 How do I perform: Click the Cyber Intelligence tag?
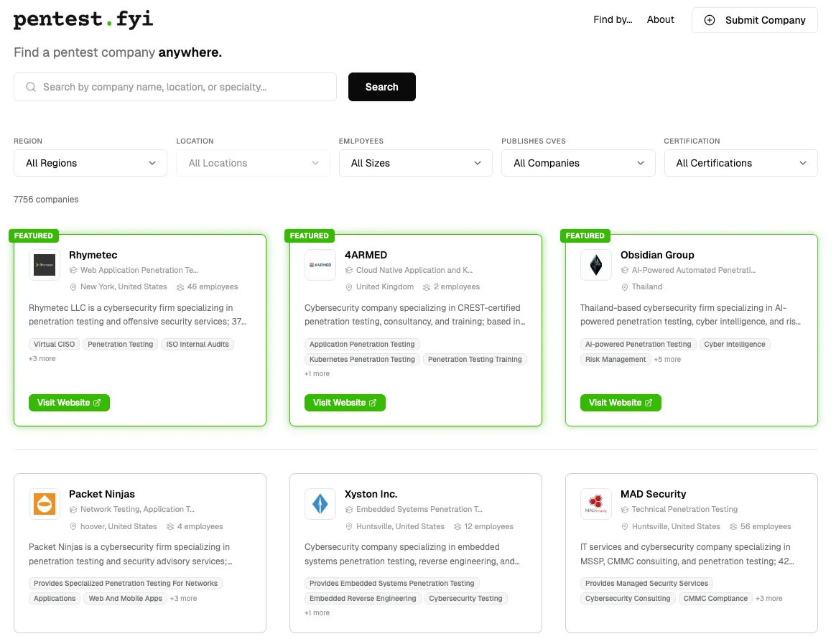click(735, 345)
